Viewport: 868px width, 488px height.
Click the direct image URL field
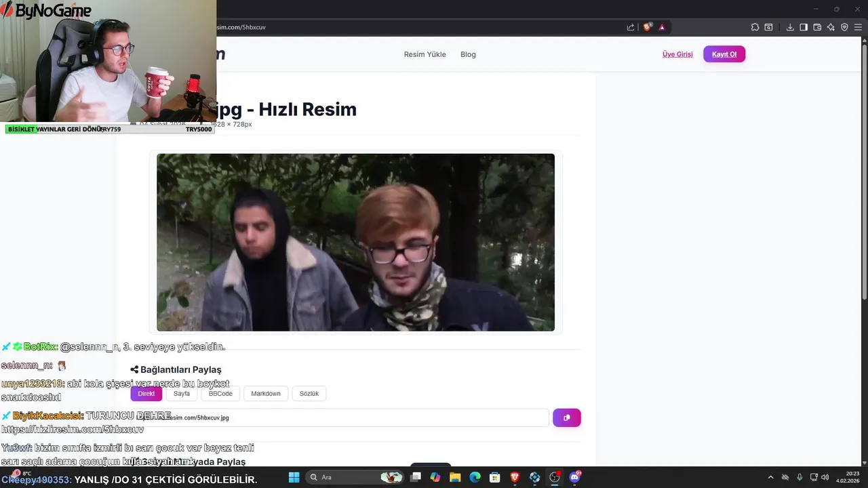340,418
